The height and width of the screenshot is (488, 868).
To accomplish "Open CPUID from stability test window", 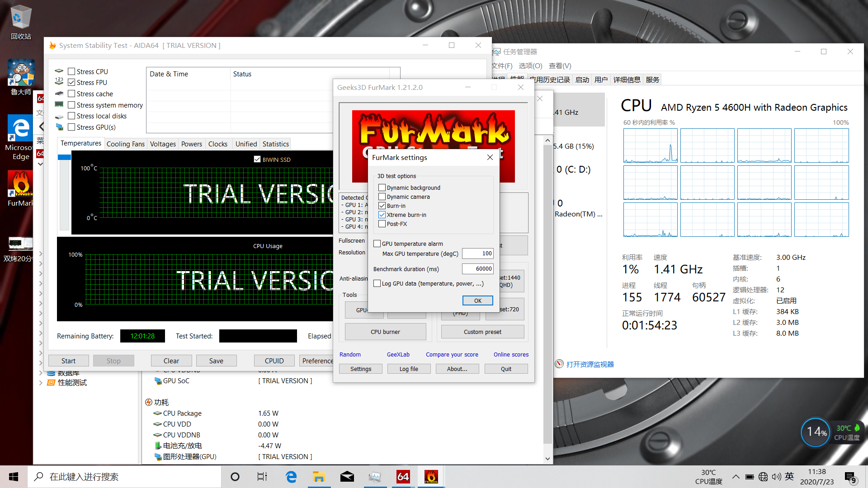I will click(274, 361).
